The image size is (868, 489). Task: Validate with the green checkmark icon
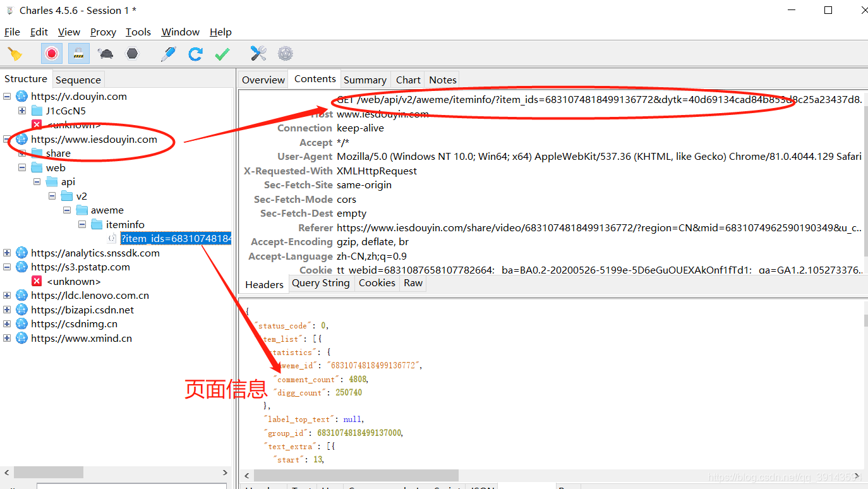[x=222, y=54]
